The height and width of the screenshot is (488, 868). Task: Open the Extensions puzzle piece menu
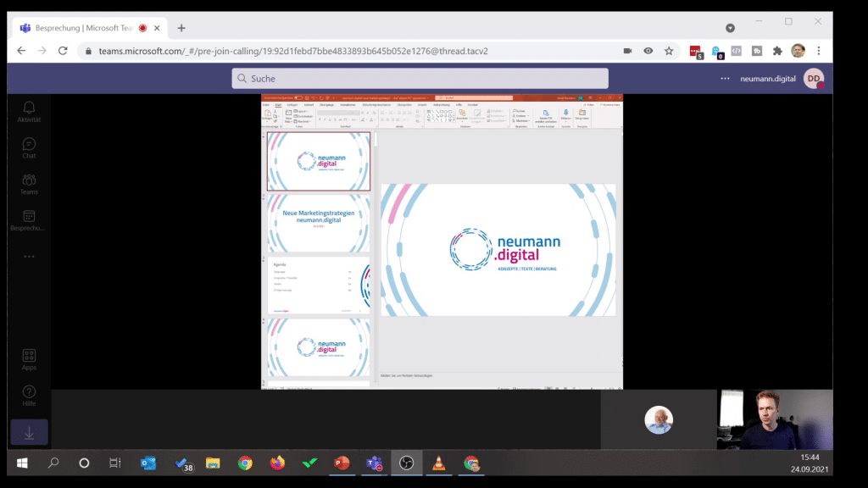pyautogui.click(x=777, y=51)
